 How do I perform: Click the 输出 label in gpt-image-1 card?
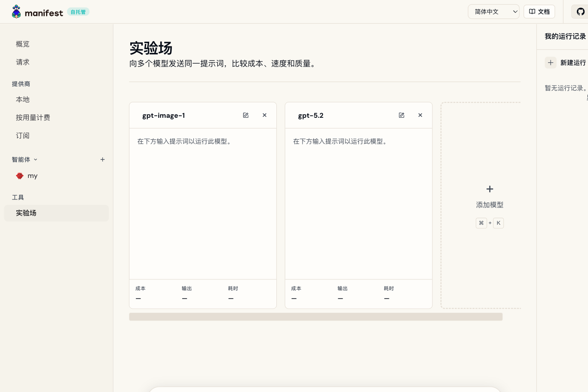(187, 288)
